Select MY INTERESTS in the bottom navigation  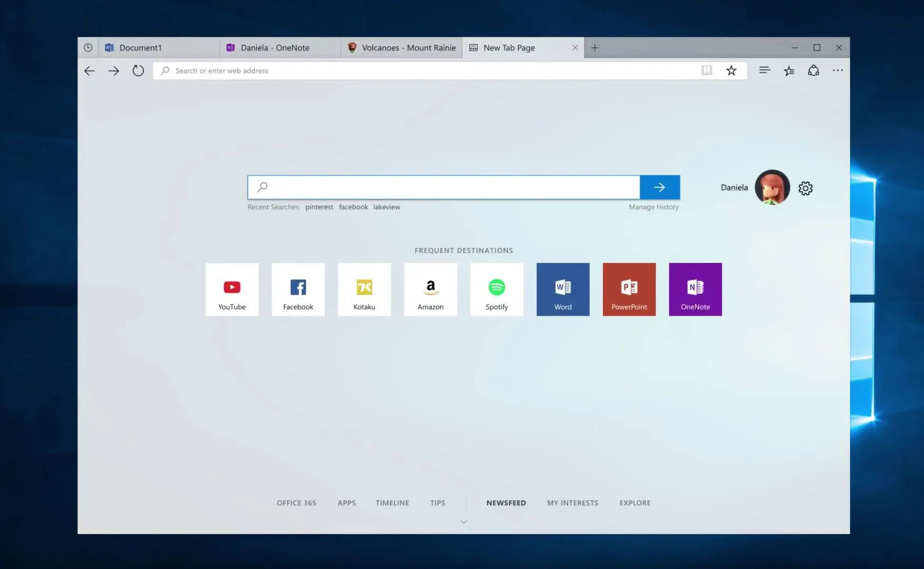point(572,503)
